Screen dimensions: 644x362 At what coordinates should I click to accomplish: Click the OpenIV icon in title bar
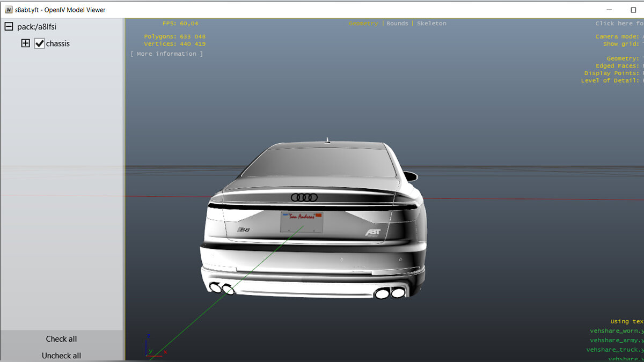pyautogui.click(x=9, y=10)
